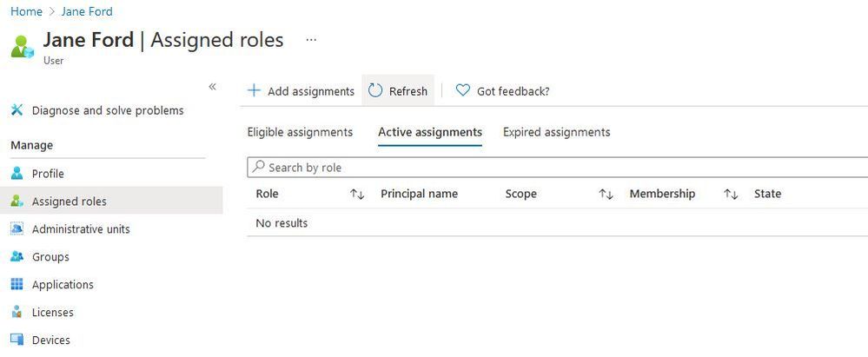This screenshot has height=357, width=868.
Task: Open the Licenses icon in sidebar
Action: (x=17, y=313)
